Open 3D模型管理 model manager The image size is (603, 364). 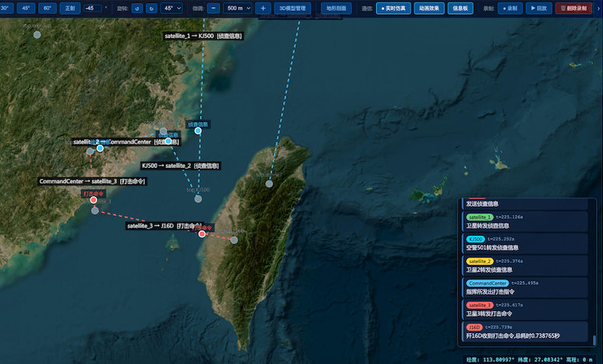pyautogui.click(x=293, y=8)
